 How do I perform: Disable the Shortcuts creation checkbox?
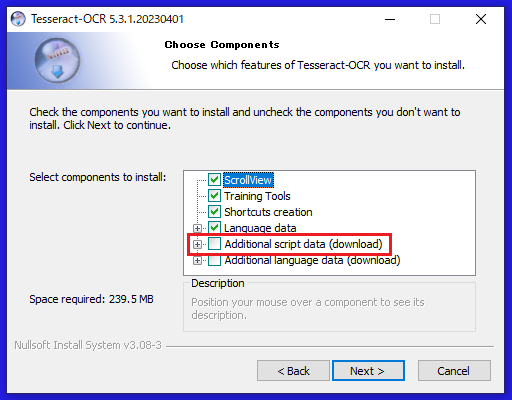click(x=214, y=212)
